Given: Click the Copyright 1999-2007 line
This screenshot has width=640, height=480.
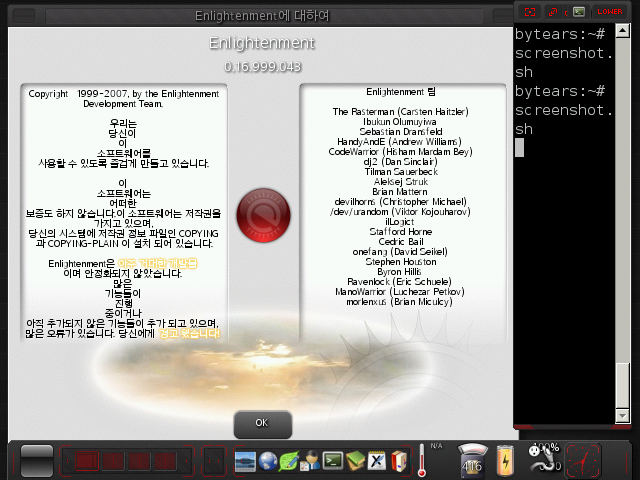Looking at the screenshot, I should [x=123, y=94].
